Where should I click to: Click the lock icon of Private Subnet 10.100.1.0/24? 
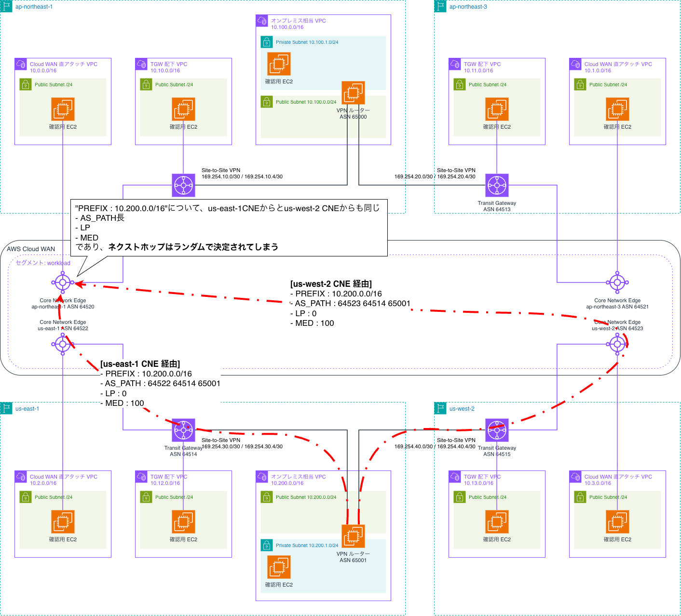click(x=267, y=42)
